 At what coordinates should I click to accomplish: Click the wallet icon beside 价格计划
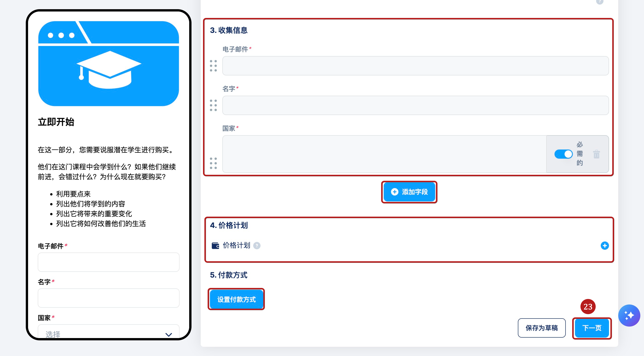[215, 246]
